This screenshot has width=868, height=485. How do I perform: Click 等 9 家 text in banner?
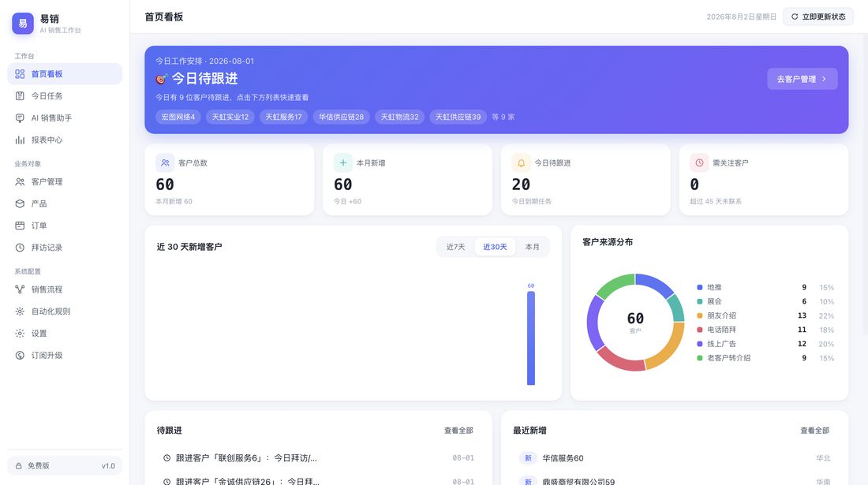[x=503, y=117]
